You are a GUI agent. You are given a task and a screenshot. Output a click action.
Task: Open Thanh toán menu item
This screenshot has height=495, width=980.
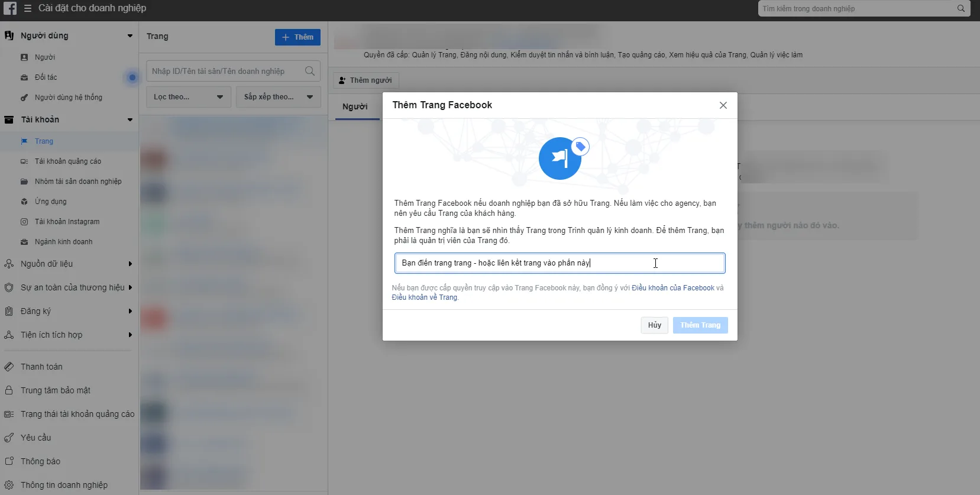41,367
